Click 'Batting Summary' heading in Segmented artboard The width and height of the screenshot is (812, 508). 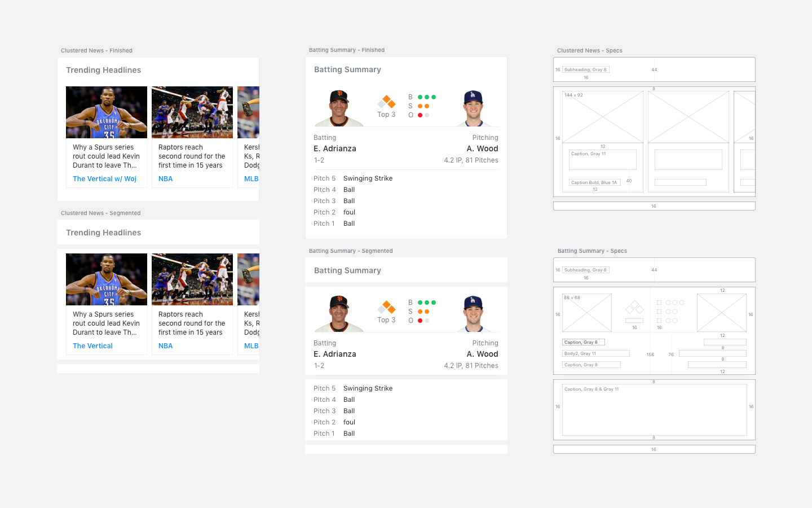click(x=347, y=270)
